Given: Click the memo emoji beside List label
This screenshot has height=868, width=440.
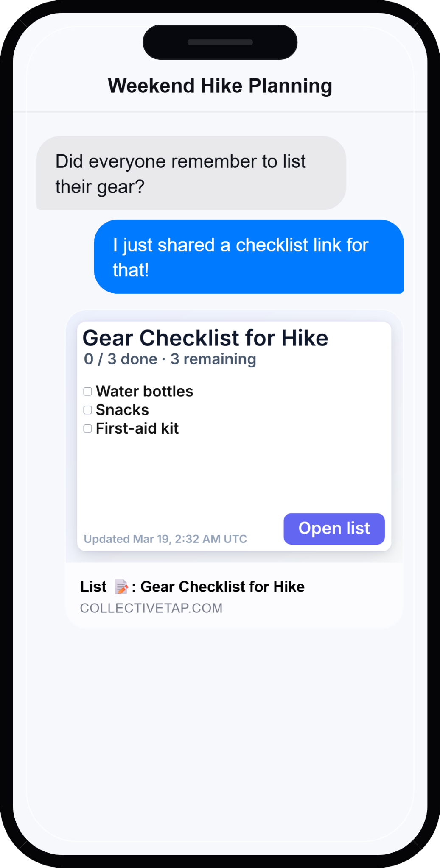Looking at the screenshot, I should point(122,587).
